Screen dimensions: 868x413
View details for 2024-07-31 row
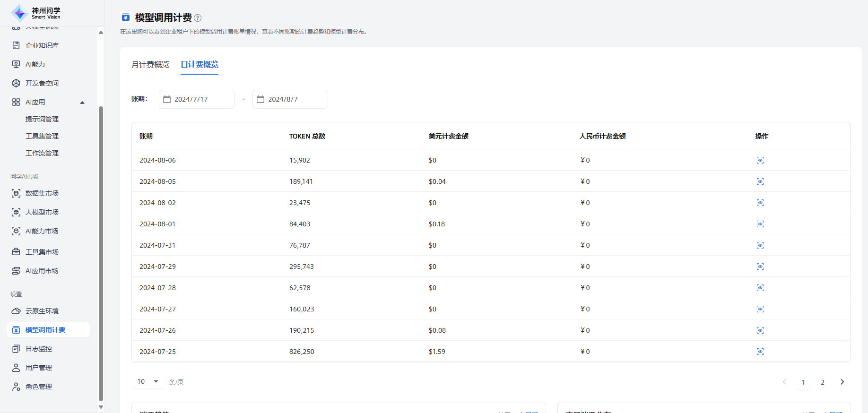pyautogui.click(x=760, y=245)
